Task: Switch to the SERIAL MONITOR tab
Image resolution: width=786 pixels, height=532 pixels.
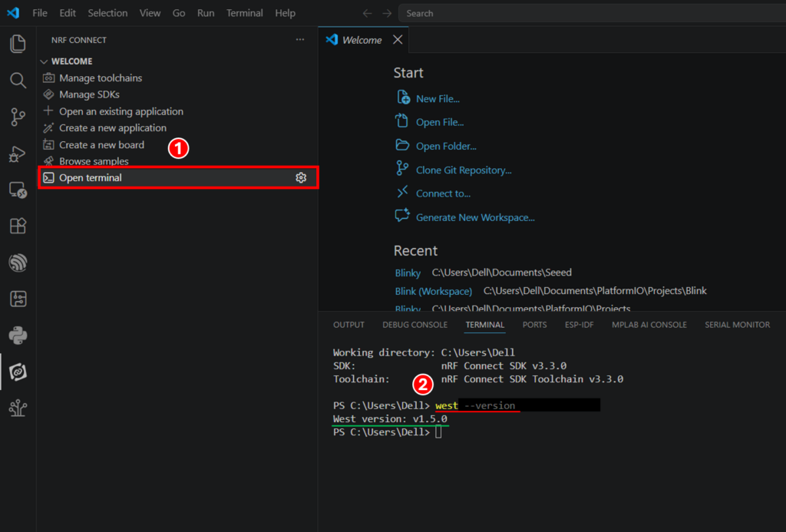Action: click(738, 325)
